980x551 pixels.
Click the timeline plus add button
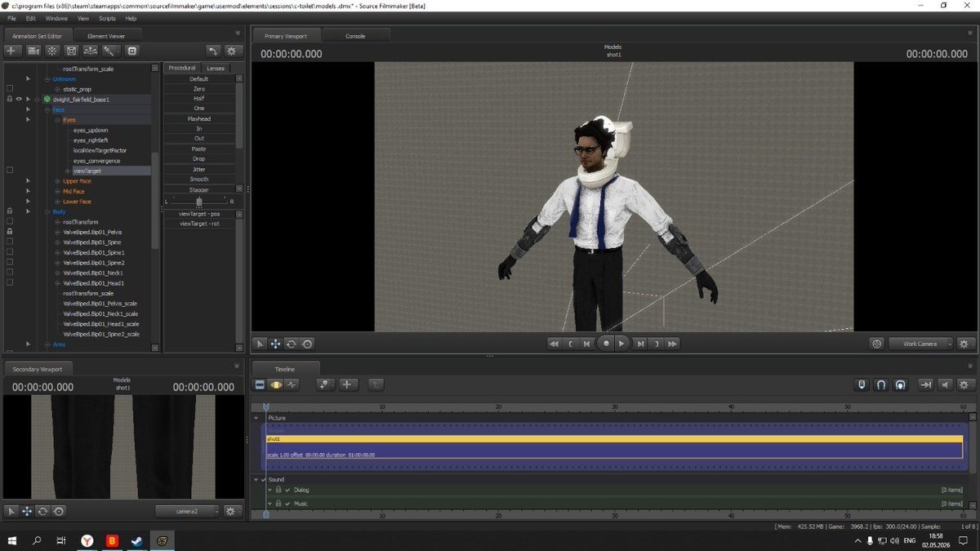click(348, 384)
